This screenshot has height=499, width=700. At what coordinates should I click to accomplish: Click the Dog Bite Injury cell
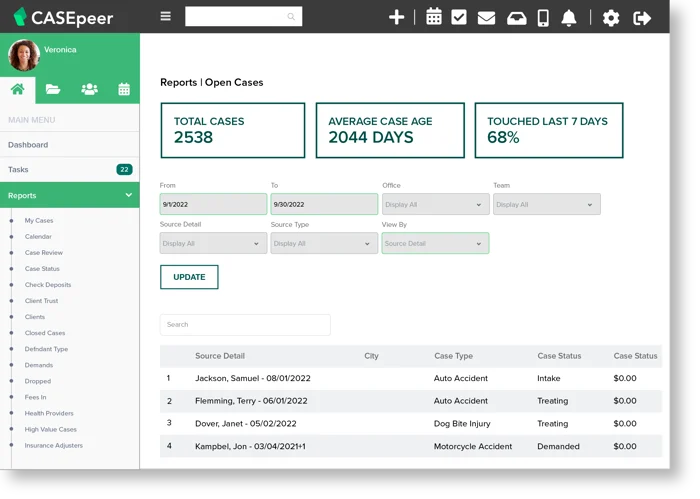tap(462, 424)
